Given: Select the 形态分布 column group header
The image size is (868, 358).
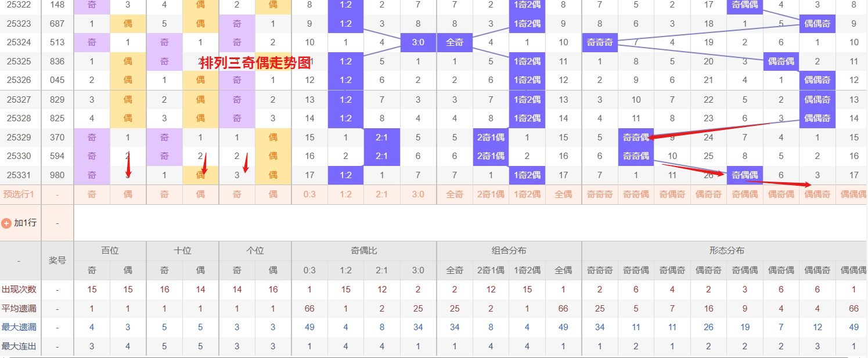Looking at the screenshot, I should (726, 251).
